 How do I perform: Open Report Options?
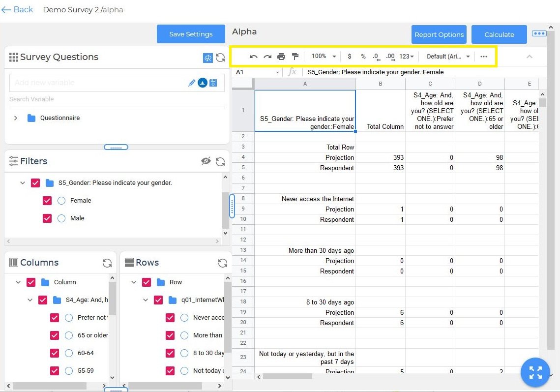tap(439, 34)
